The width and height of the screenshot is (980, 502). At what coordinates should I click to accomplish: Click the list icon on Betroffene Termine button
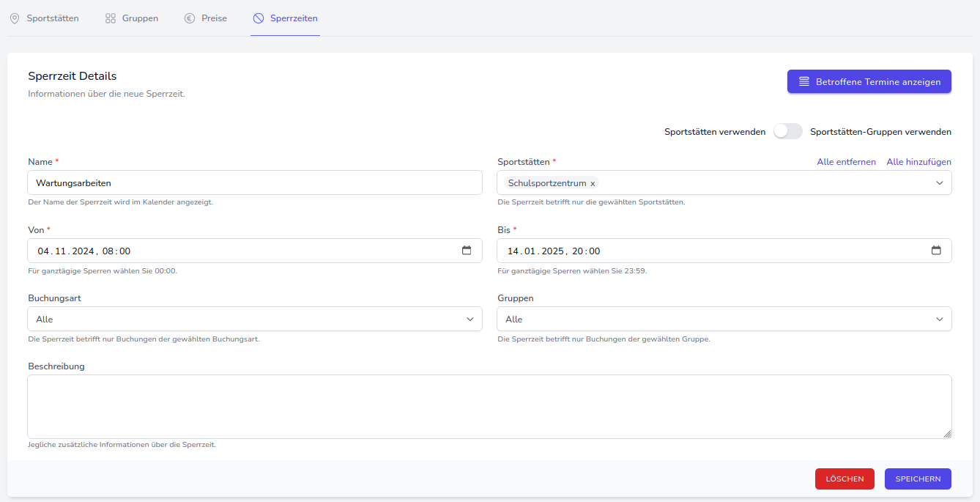click(x=804, y=82)
